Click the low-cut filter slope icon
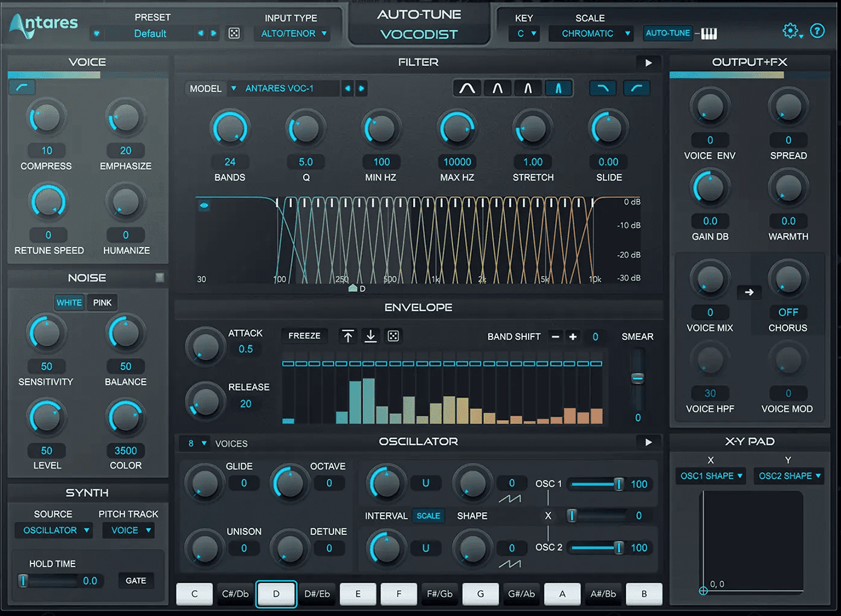841x616 pixels. (x=636, y=88)
